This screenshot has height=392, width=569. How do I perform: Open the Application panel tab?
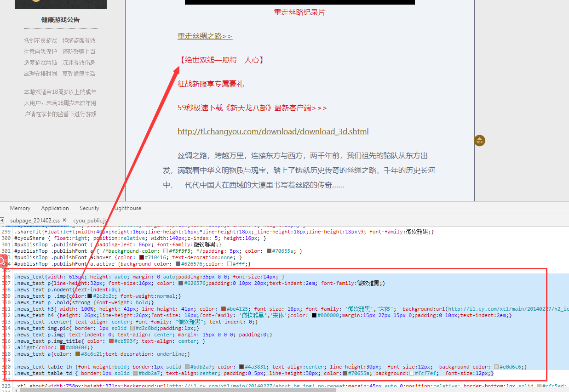55,208
